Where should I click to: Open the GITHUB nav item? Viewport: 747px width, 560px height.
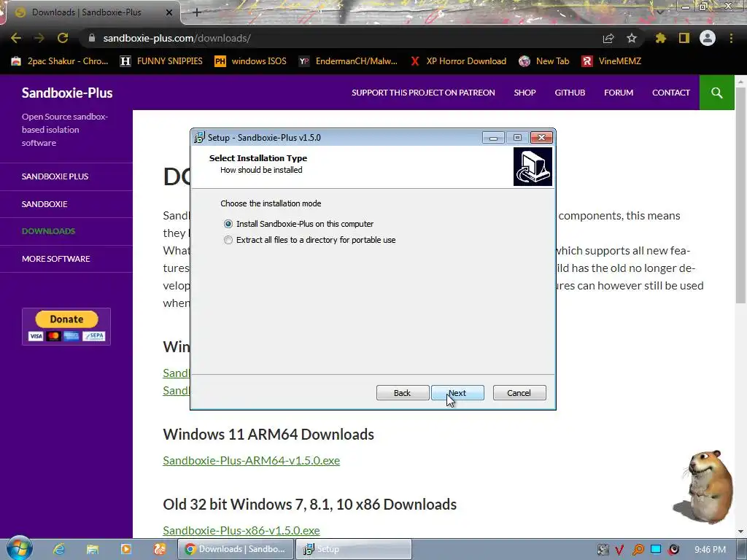pyautogui.click(x=570, y=93)
